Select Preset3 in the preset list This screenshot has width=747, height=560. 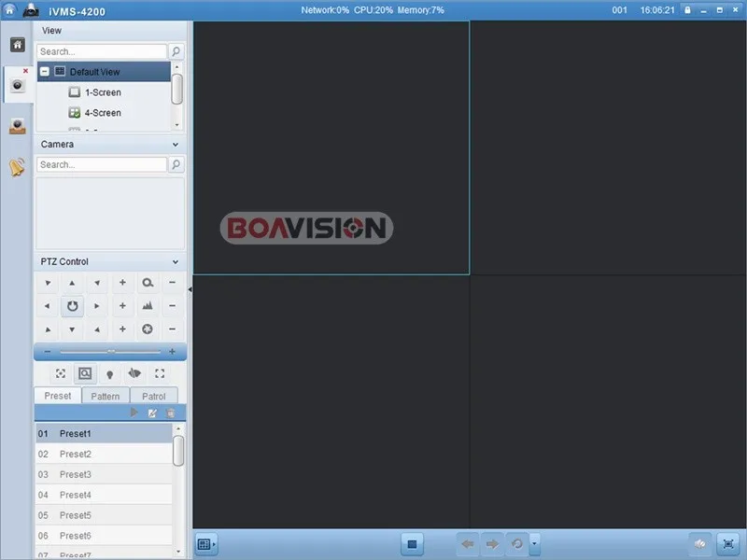pos(104,474)
